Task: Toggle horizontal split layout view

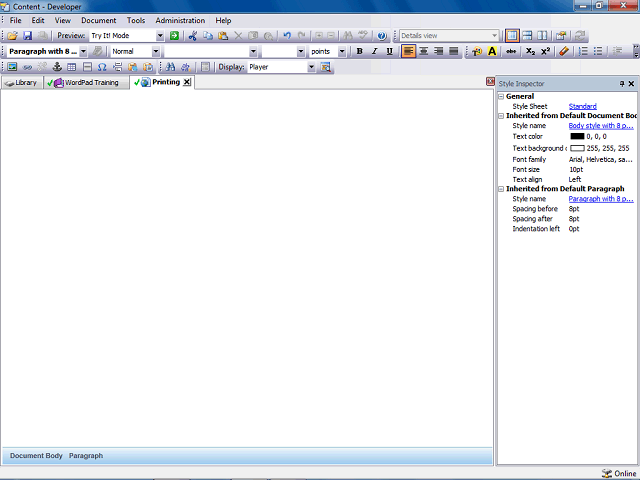Action: [x=527, y=36]
